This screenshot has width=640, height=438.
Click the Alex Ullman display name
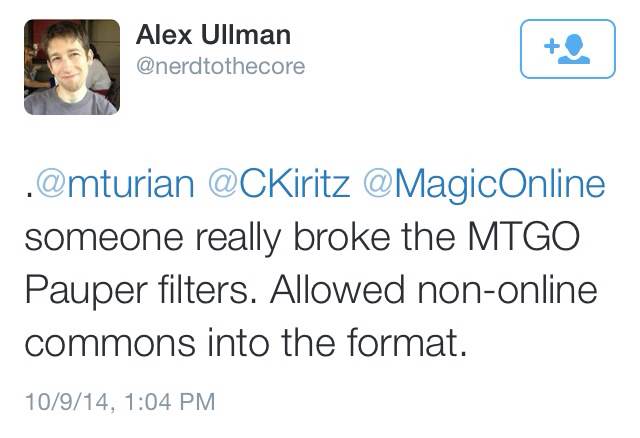pos(212,35)
